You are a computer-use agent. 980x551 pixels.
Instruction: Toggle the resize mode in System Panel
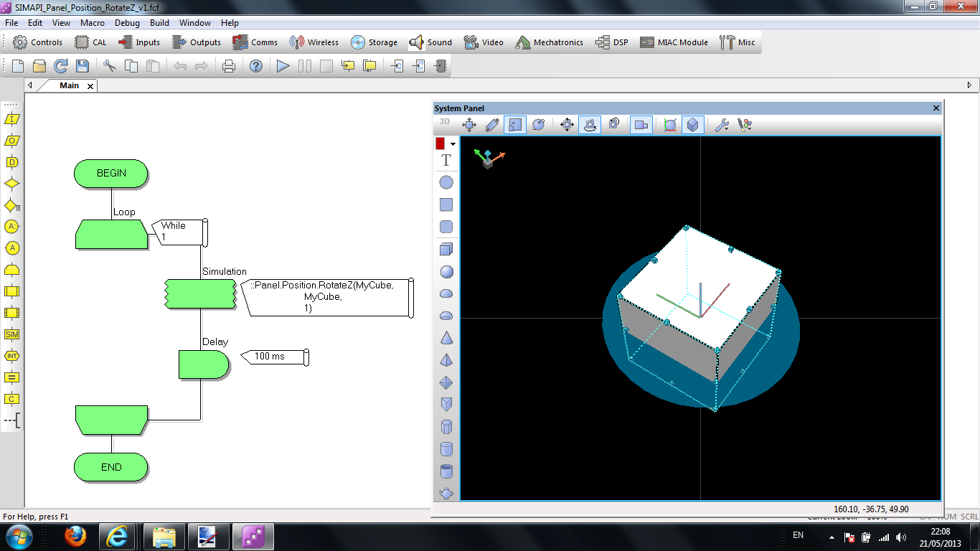coord(514,125)
